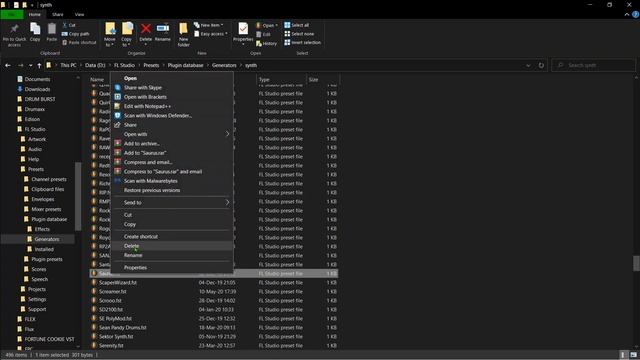Switch to the Home ribbon tab
Image resolution: width=640 pixels, height=360 pixels.
35,14
